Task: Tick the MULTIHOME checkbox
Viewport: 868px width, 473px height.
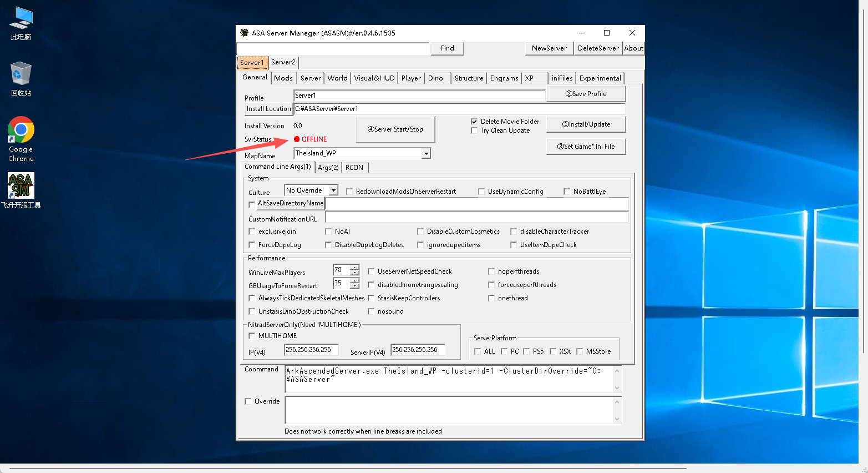Action: coord(252,336)
